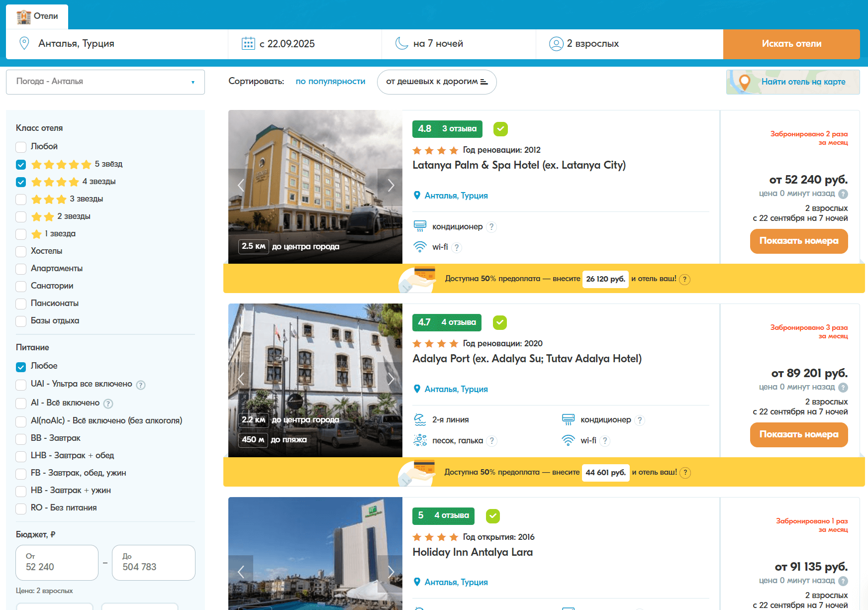Check the Пансионаты filter
868x610 pixels.
[21, 304]
